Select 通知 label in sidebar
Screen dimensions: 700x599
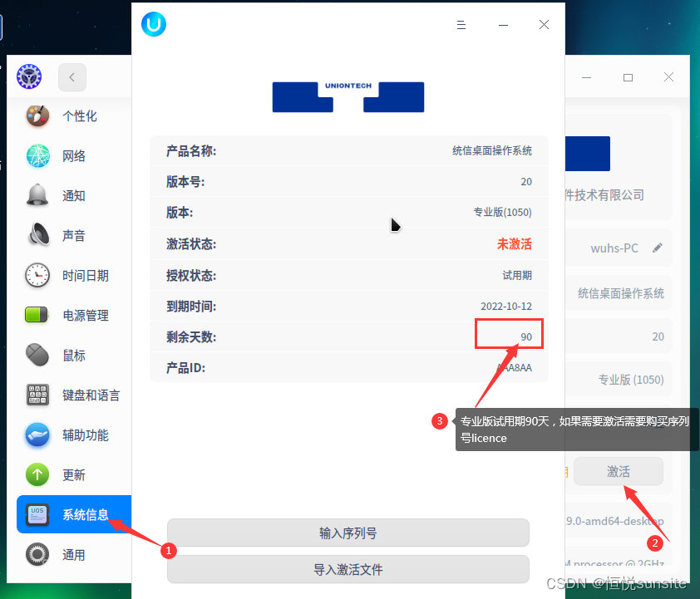[x=74, y=196]
